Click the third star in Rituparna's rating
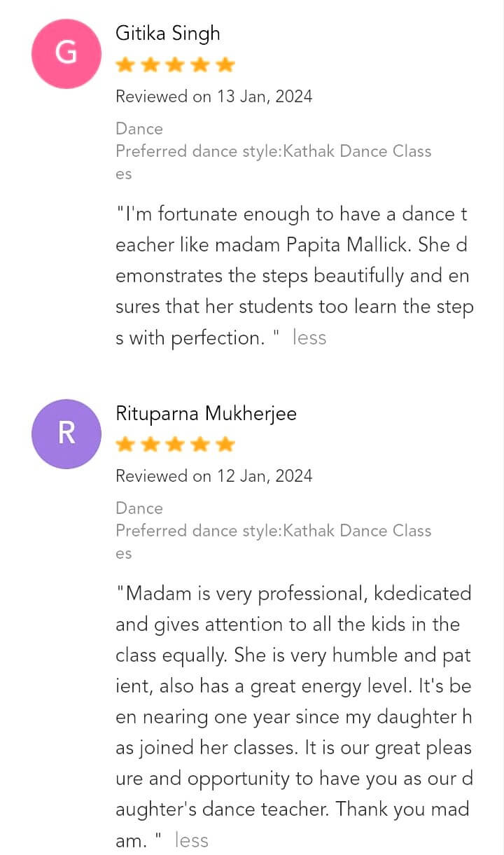 point(175,445)
